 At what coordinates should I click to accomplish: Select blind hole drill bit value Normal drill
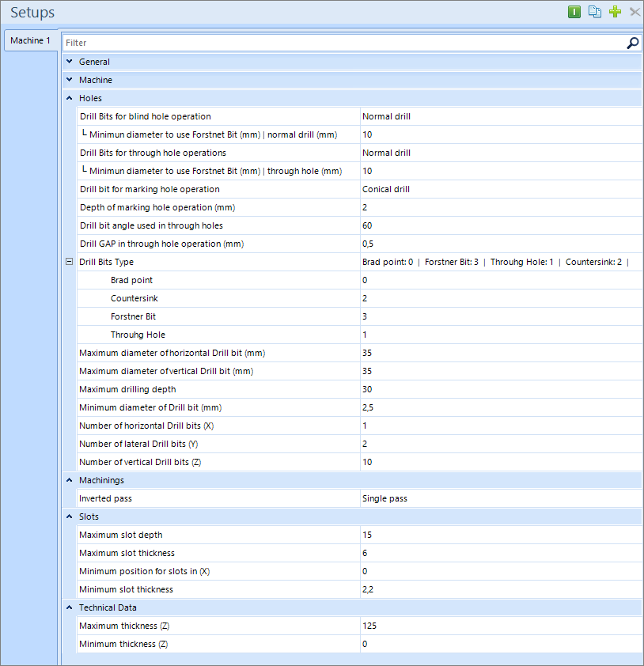502,116
